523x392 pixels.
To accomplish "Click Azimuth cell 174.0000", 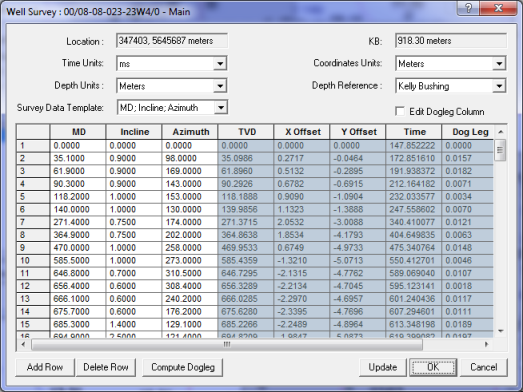I will [x=190, y=222].
